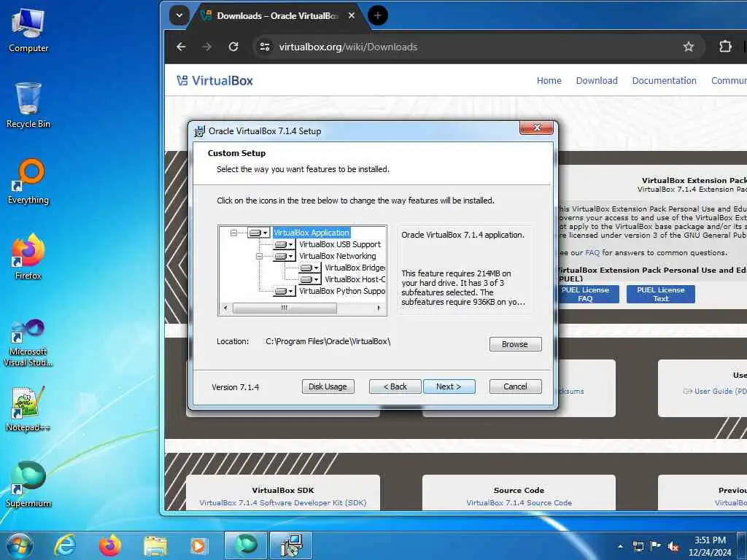Select VirtualBox Python Support tree item
This screenshot has height=560, width=747.
342,291
